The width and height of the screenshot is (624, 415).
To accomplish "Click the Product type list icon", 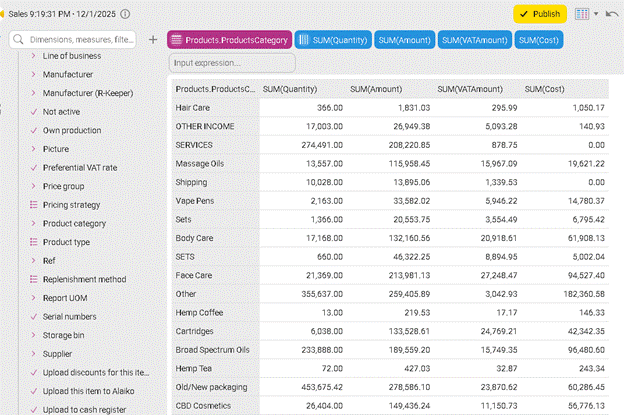I will pyautogui.click(x=33, y=242).
